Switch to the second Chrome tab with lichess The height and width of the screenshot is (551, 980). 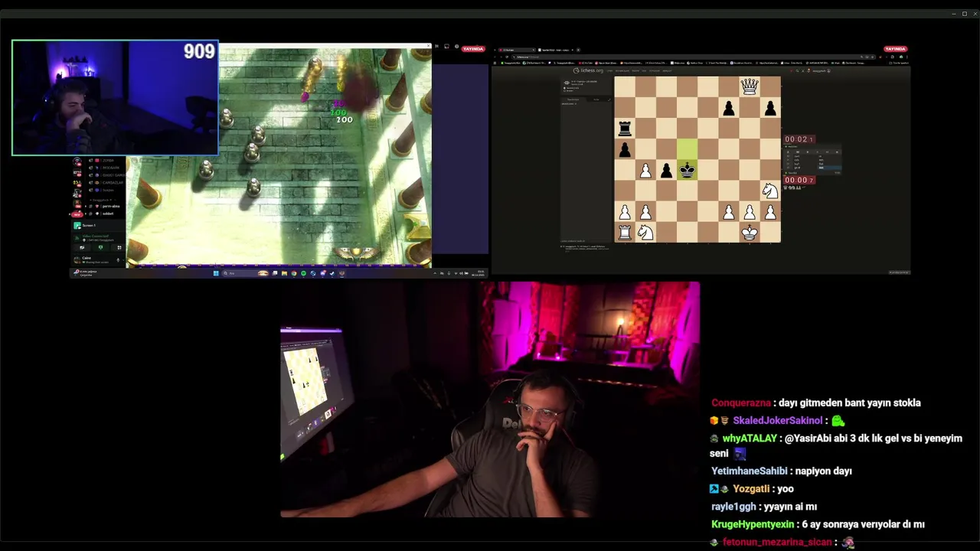[554, 50]
